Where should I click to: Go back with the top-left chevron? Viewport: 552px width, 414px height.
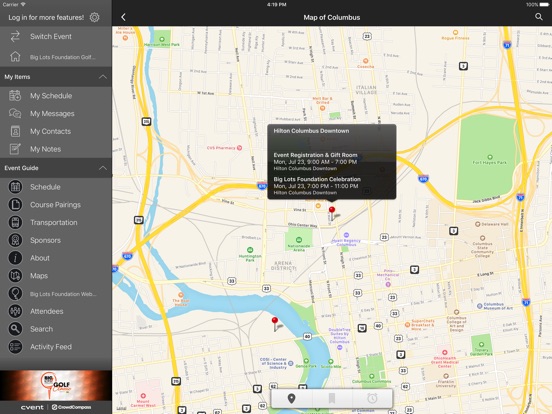[123, 17]
